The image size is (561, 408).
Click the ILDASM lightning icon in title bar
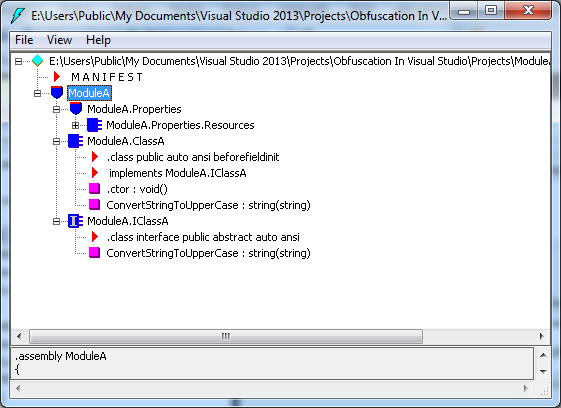pyautogui.click(x=18, y=15)
